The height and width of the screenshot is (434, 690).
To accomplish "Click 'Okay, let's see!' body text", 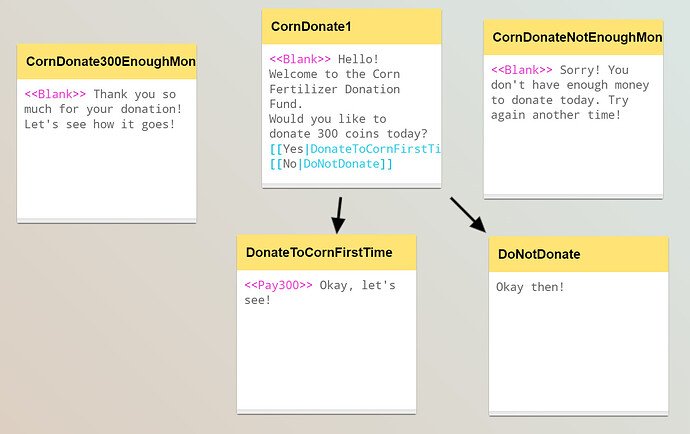I will pos(320,293).
